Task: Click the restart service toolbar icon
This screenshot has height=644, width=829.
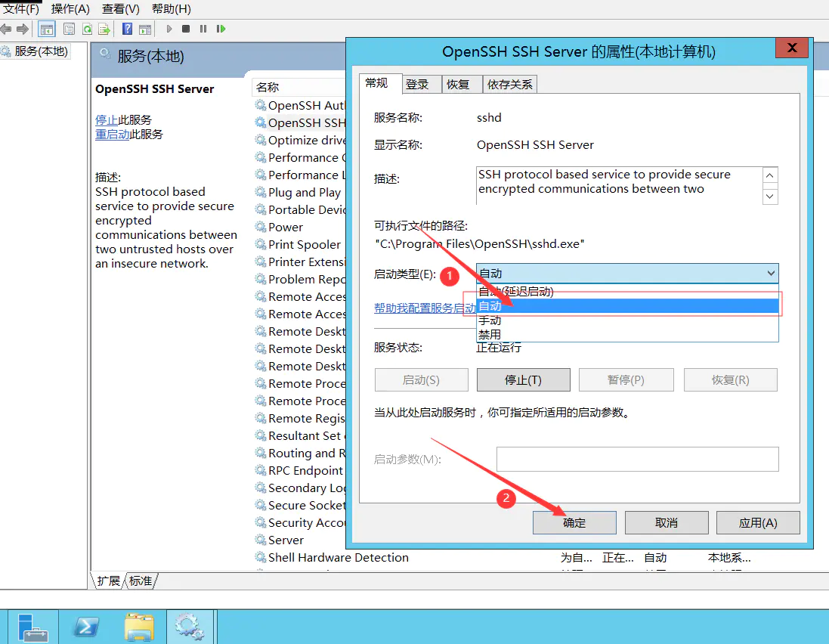Action: [x=221, y=29]
